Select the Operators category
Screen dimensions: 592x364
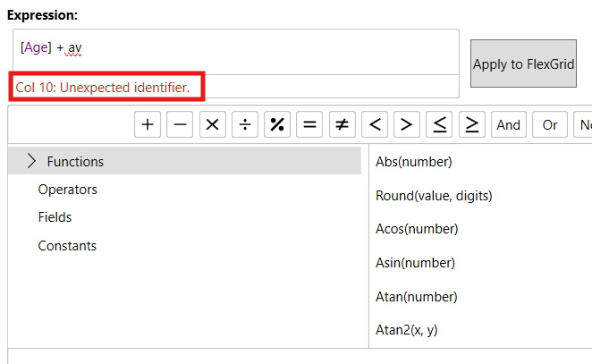coord(68,190)
